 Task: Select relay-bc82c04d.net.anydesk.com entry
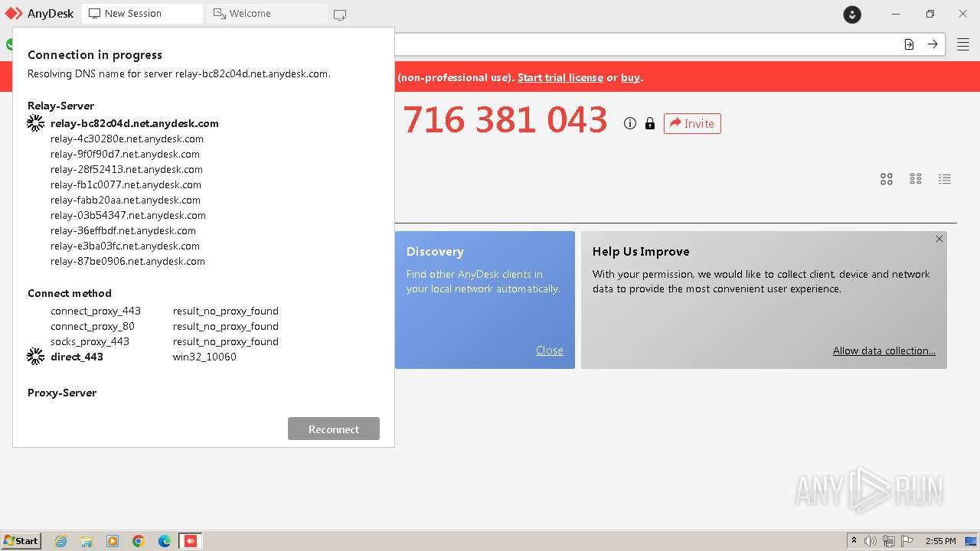(135, 123)
